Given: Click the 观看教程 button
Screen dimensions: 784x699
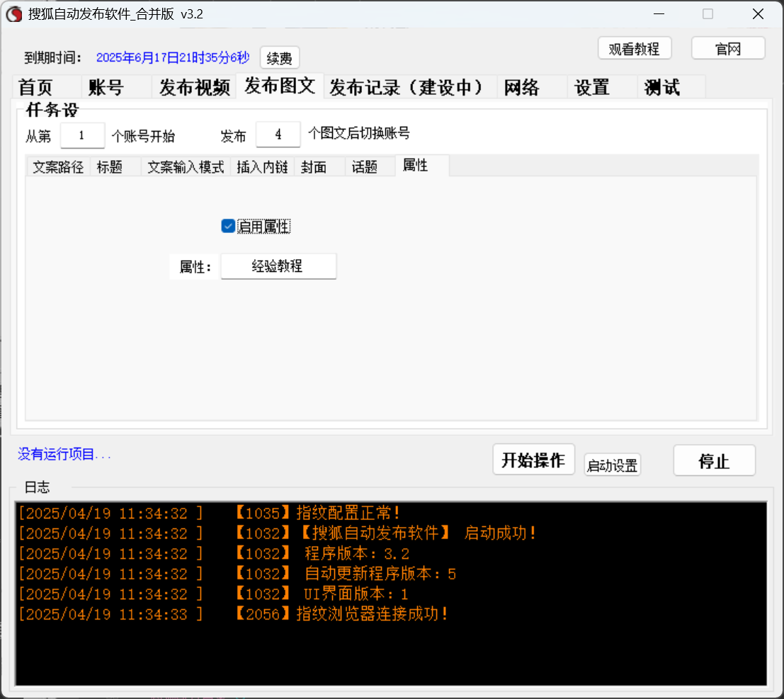Looking at the screenshot, I should 634,48.
